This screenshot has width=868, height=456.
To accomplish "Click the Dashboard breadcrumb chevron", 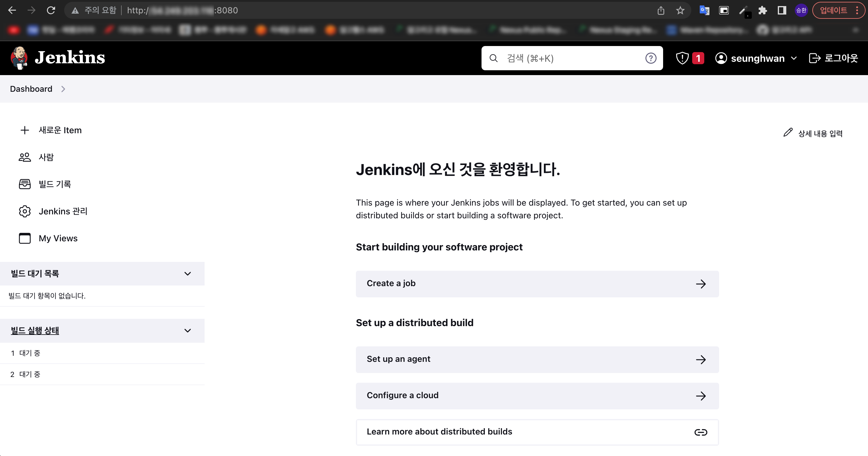I will pyautogui.click(x=63, y=89).
